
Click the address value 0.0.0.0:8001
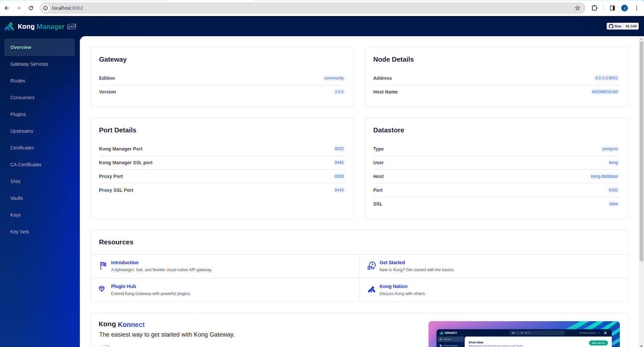tap(607, 78)
